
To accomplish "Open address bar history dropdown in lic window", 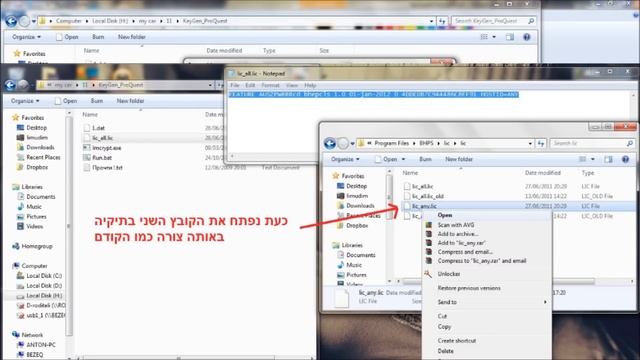I will click(530, 143).
